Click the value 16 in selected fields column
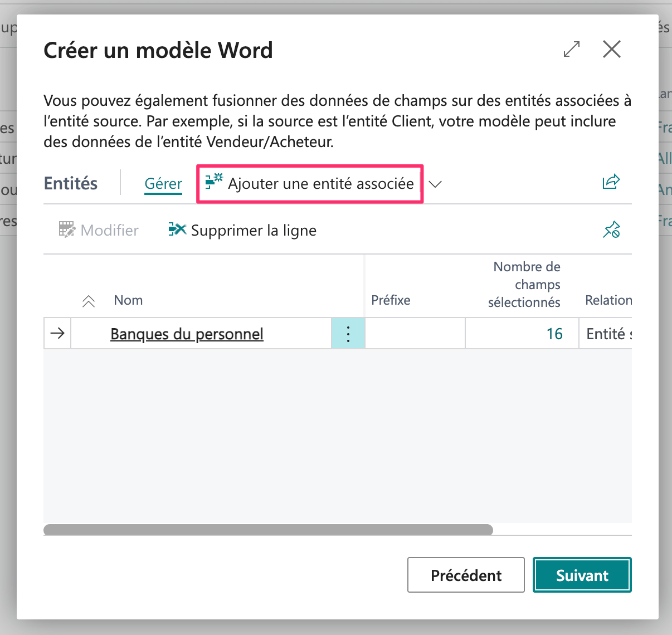 pos(554,334)
